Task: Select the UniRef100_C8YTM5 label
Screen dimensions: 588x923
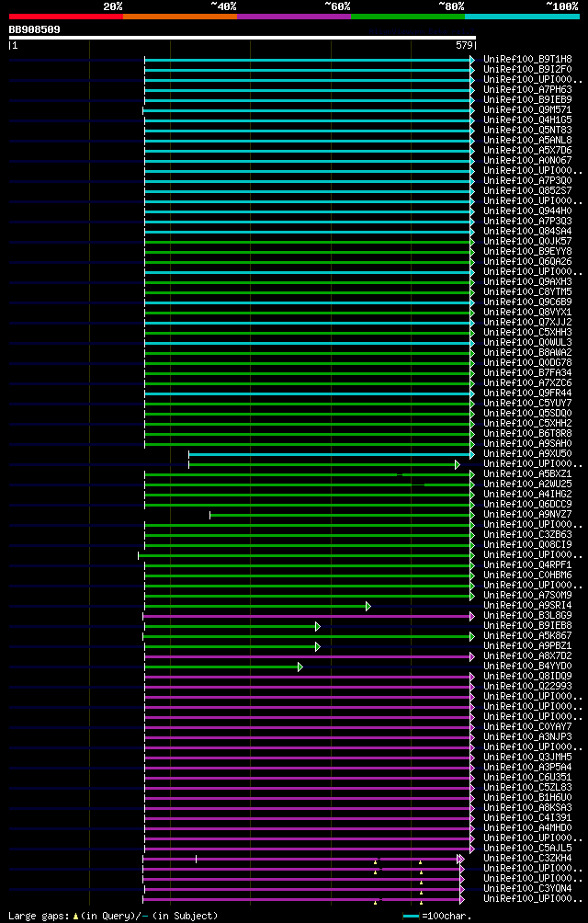Action: coord(527,291)
